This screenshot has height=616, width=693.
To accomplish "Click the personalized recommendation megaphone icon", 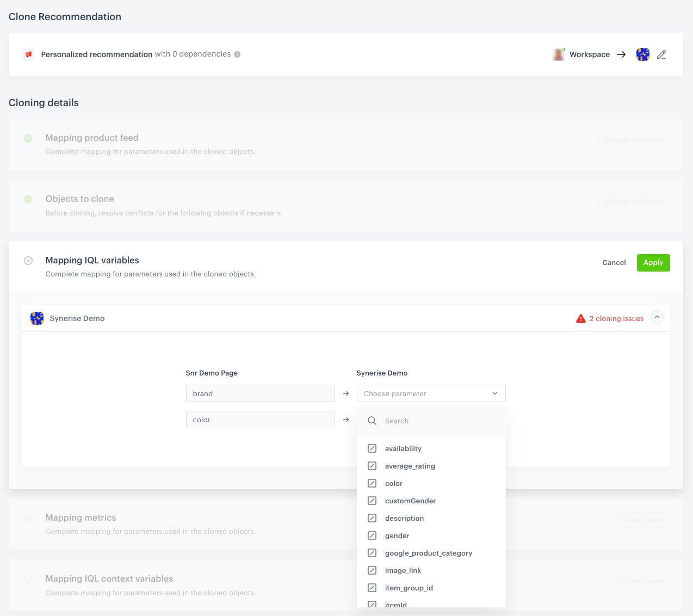I will pyautogui.click(x=28, y=54).
